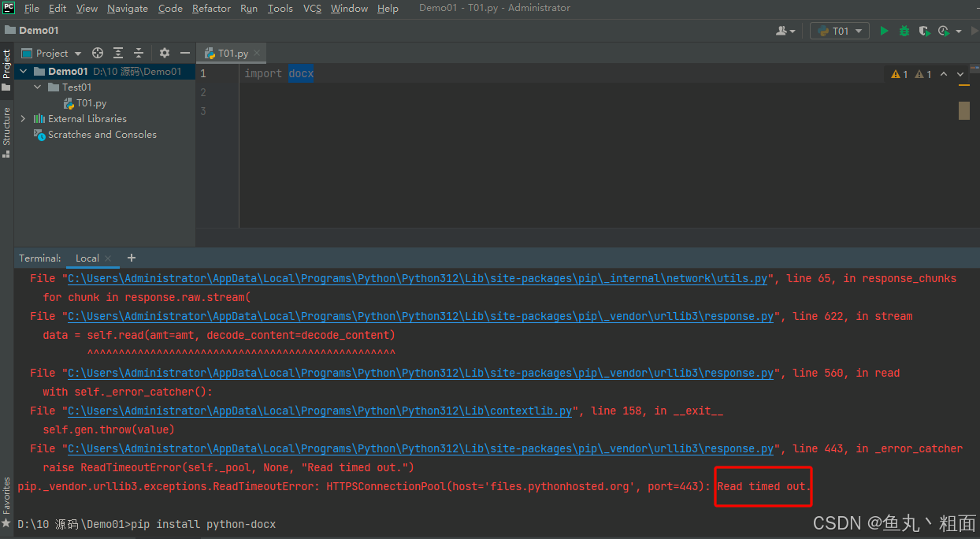
Task: Close the T01.py editor tab
Action: tap(258, 53)
